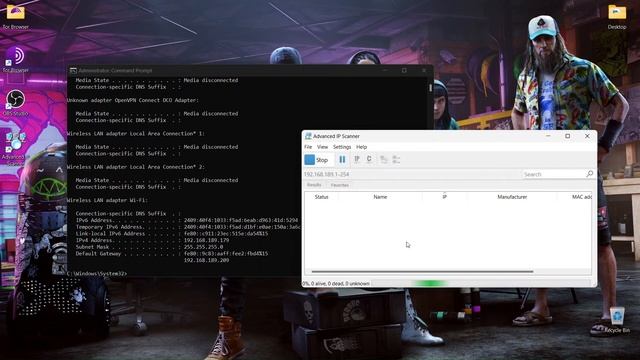Click the '0 alive, 0 dead' status text
The width and height of the screenshot is (640, 360).
pyautogui.click(x=336, y=283)
